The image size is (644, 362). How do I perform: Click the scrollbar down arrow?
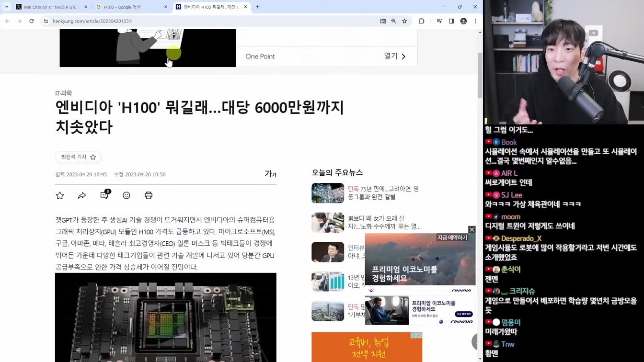pyautogui.click(x=480, y=359)
